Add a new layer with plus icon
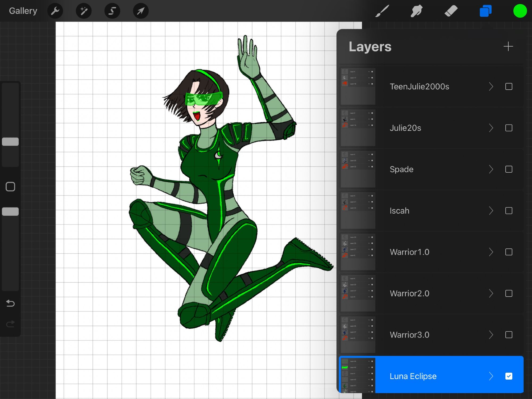The image size is (532, 399). coord(508,47)
